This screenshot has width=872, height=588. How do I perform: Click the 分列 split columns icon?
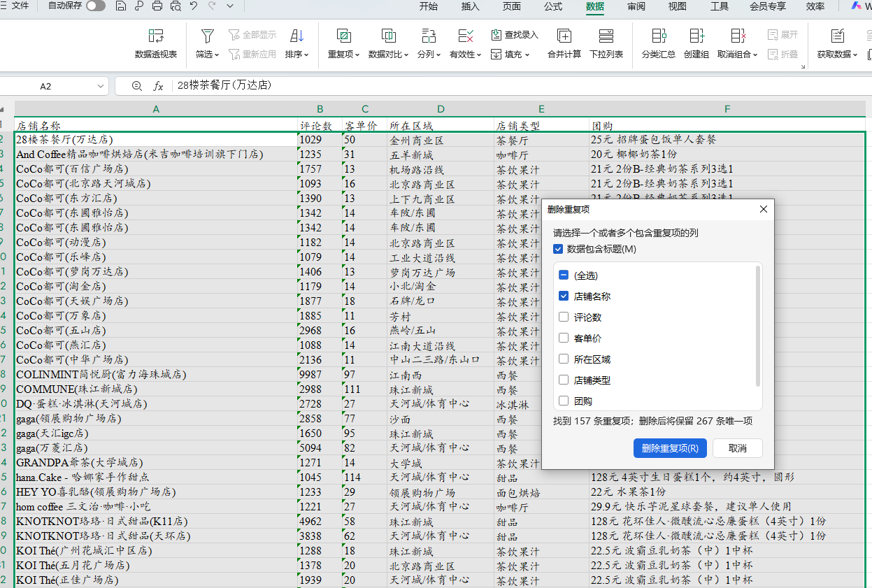click(x=429, y=36)
